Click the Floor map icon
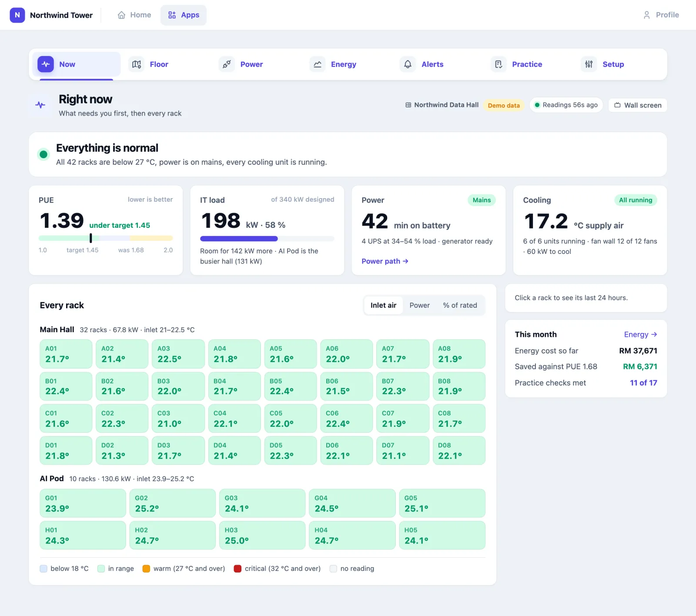The width and height of the screenshot is (696, 616). click(137, 64)
